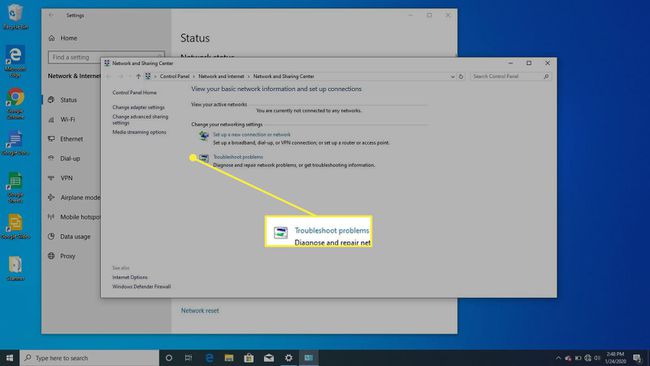Screen dimensions: 650x366
Task: Click the Set up new connection icon
Action: (x=204, y=136)
